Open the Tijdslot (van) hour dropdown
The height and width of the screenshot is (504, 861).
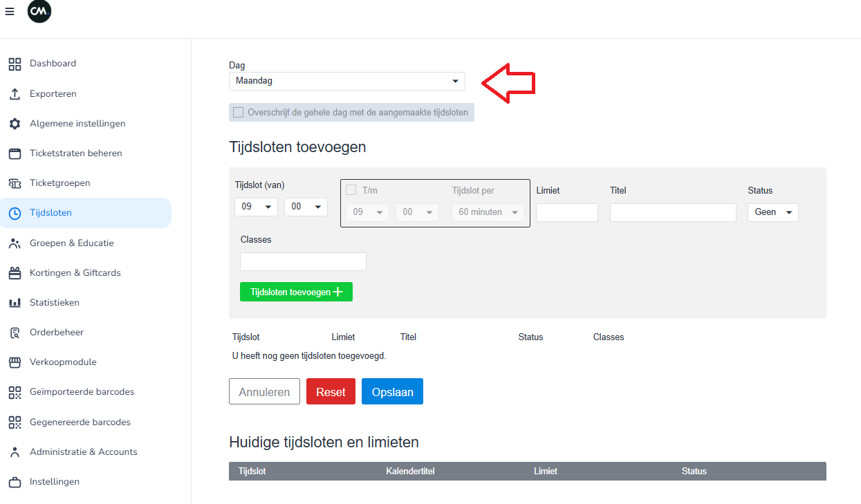257,207
